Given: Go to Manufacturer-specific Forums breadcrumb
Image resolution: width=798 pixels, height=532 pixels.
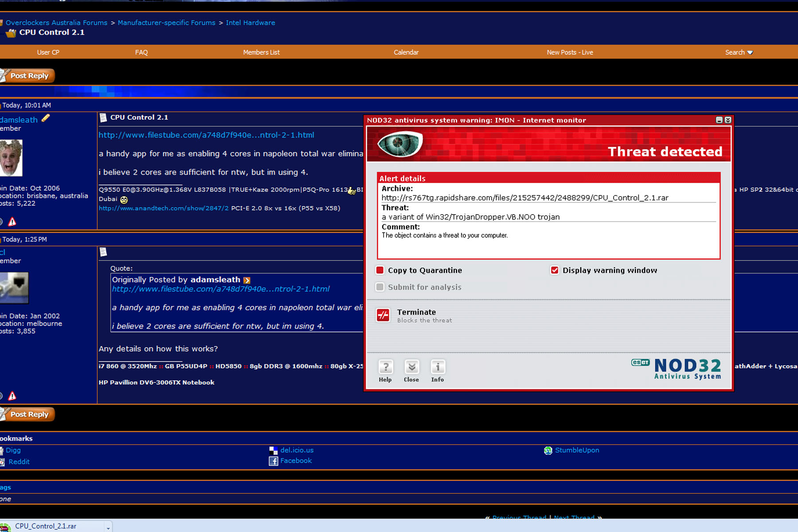Looking at the screenshot, I should (166, 23).
